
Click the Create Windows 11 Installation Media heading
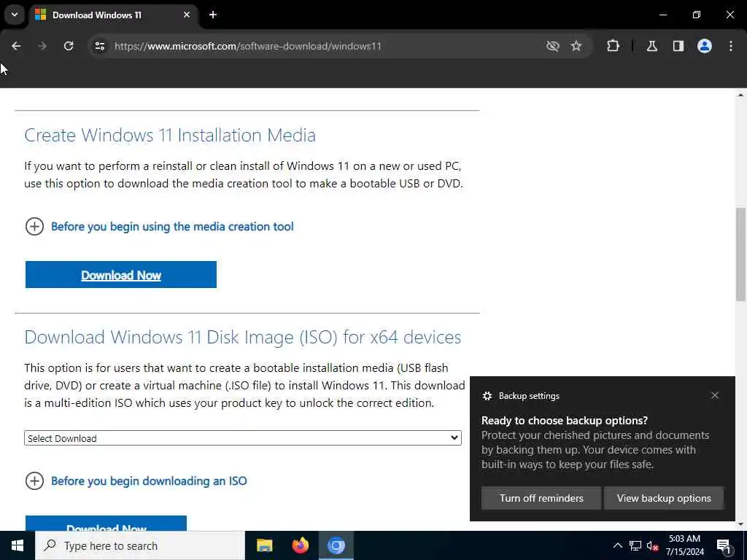(170, 135)
